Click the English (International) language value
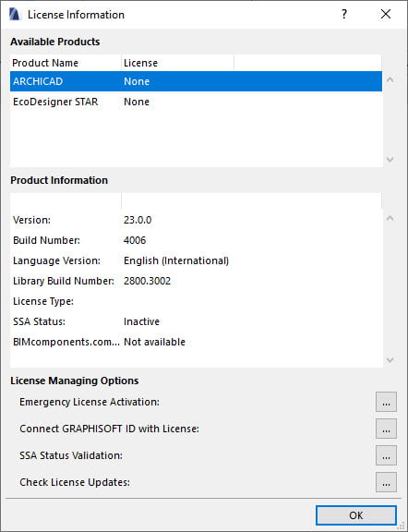408x532 pixels. click(x=176, y=260)
